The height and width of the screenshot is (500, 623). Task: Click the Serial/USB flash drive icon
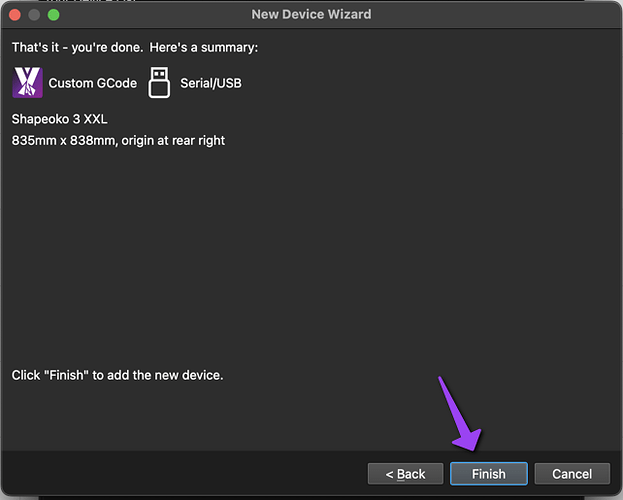tap(159, 83)
